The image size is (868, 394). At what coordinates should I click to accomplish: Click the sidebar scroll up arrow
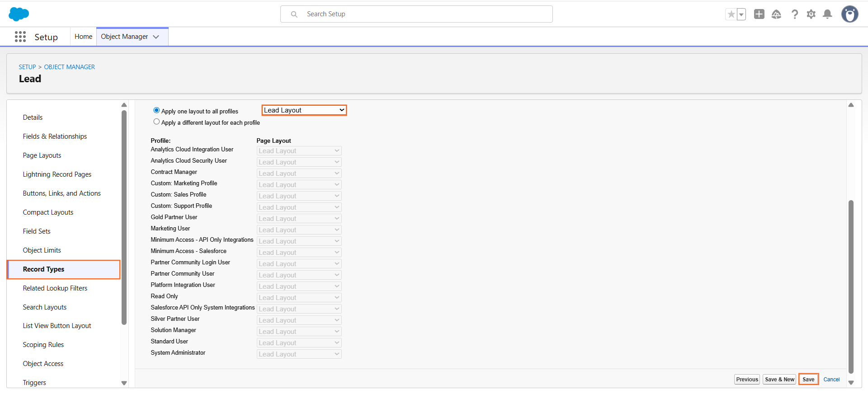click(x=124, y=105)
